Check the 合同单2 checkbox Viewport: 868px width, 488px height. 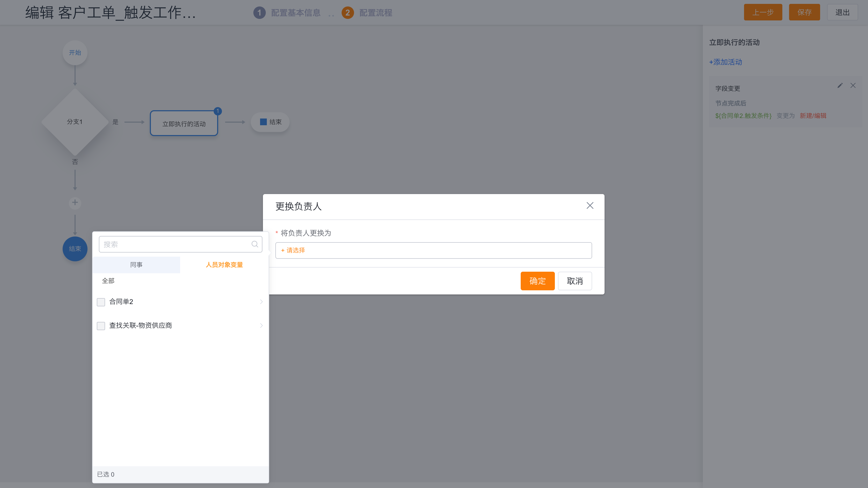pyautogui.click(x=101, y=302)
